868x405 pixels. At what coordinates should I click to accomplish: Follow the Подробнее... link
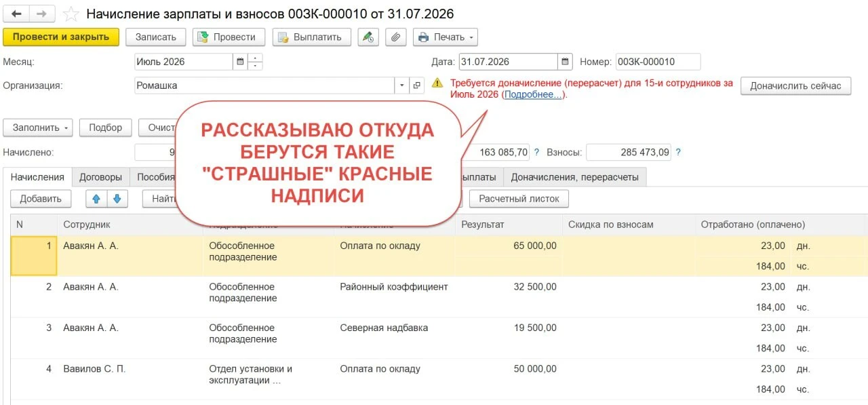pyautogui.click(x=533, y=94)
